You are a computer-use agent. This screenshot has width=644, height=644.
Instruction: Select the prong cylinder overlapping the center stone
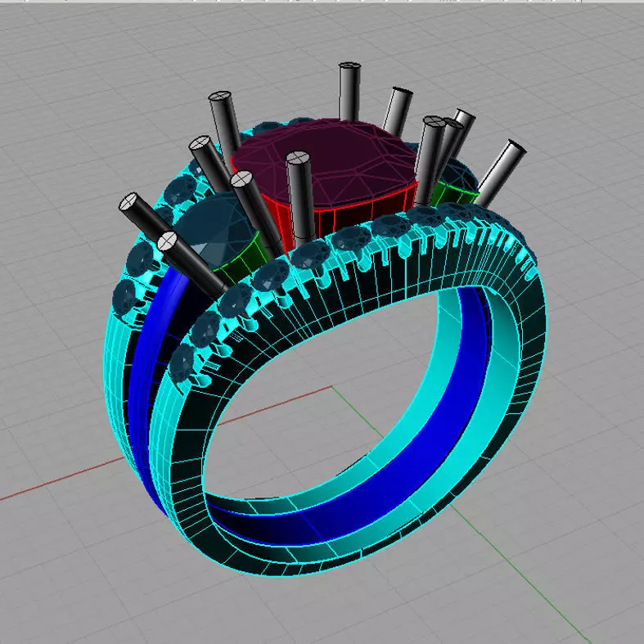click(x=300, y=199)
